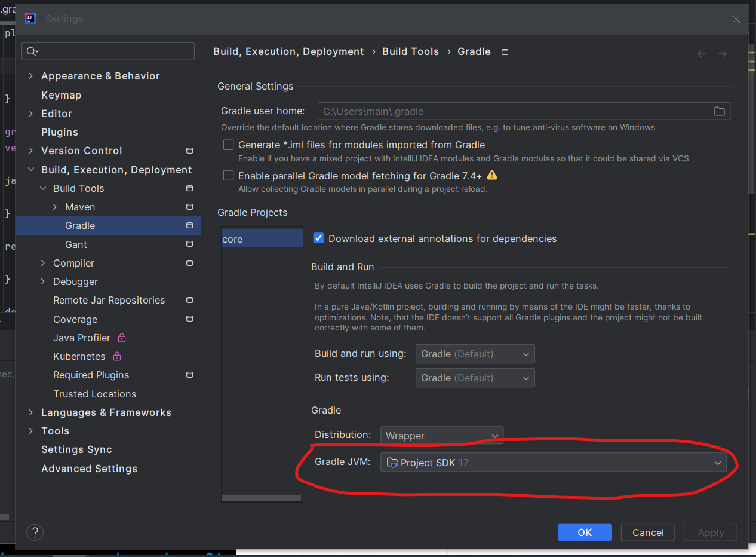
Task: Enable parallel Gradle model fetching checkbox
Action: click(228, 175)
